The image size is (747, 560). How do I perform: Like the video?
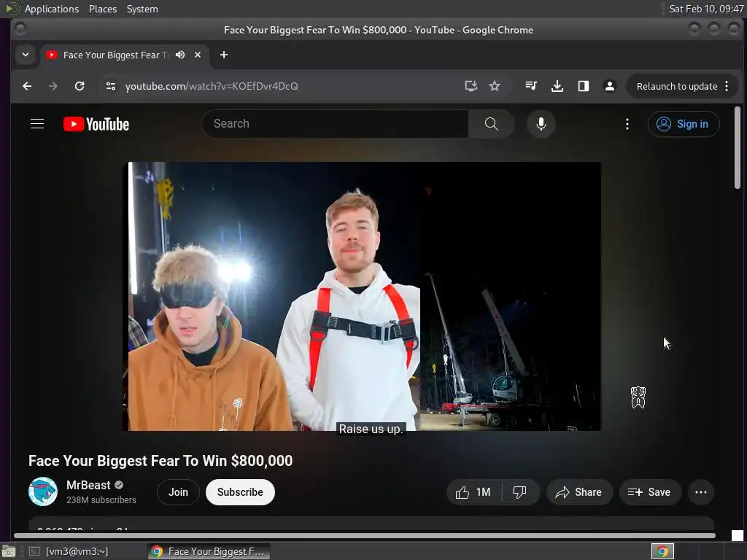[473, 492]
